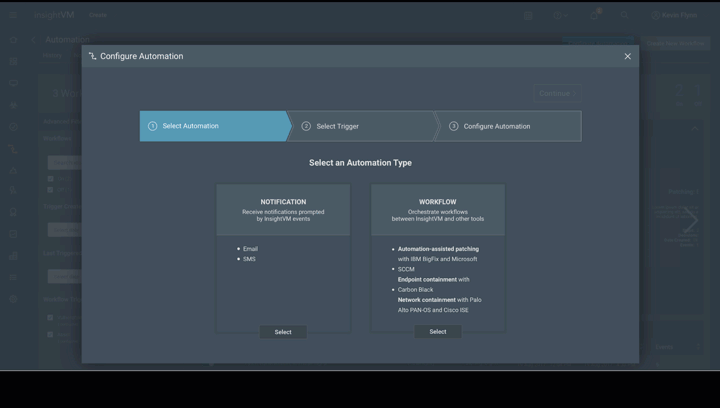Viewport: 720px width, 408px height.
Task: Click the InsightVM logo in the header
Action: tap(55, 15)
